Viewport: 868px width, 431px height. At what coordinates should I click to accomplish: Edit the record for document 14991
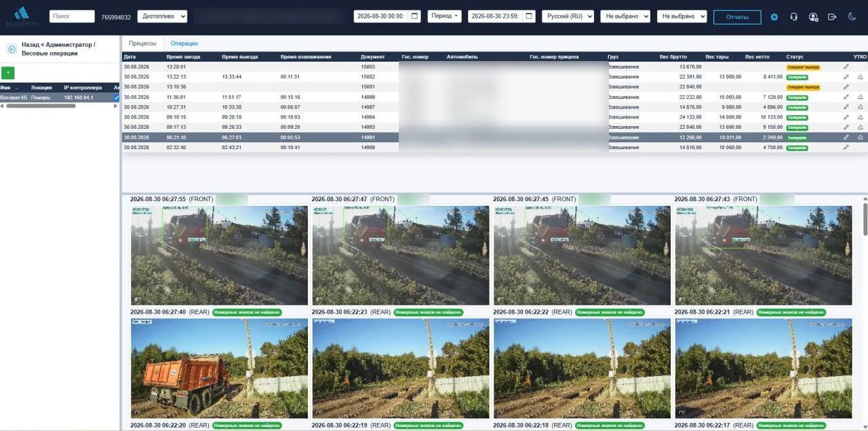point(846,137)
